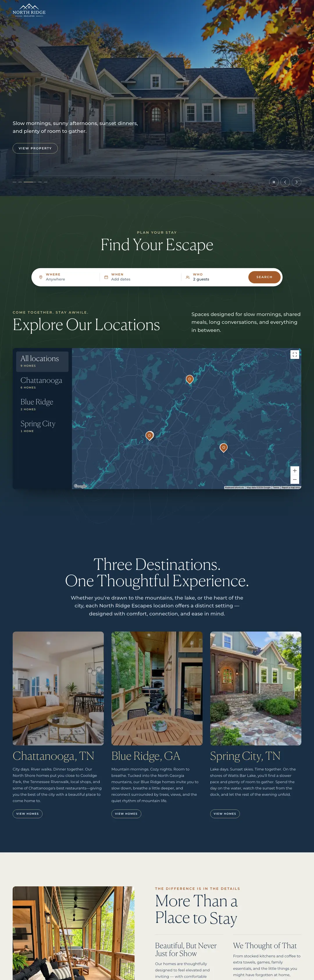Click View Homes under Blue Ridge
Viewport: 314px width, 980px height.
126,814
